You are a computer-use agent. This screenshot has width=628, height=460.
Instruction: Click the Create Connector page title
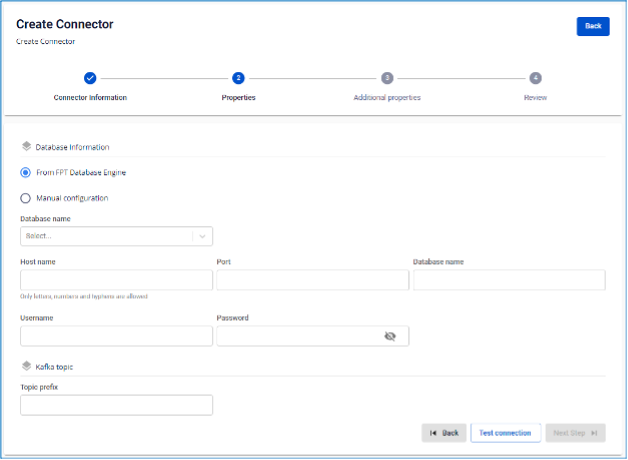(65, 24)
